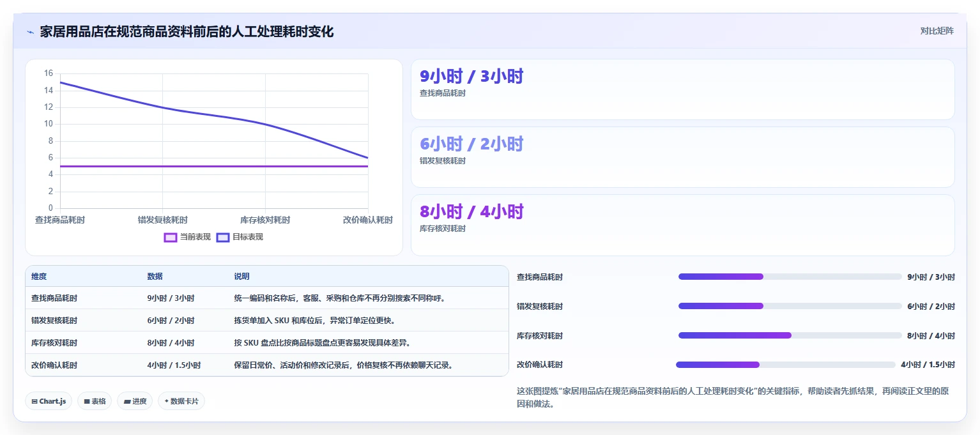Click the 4小时 / 1.5小时 table cell
The image size is (980, 435).
coord(174,365)
